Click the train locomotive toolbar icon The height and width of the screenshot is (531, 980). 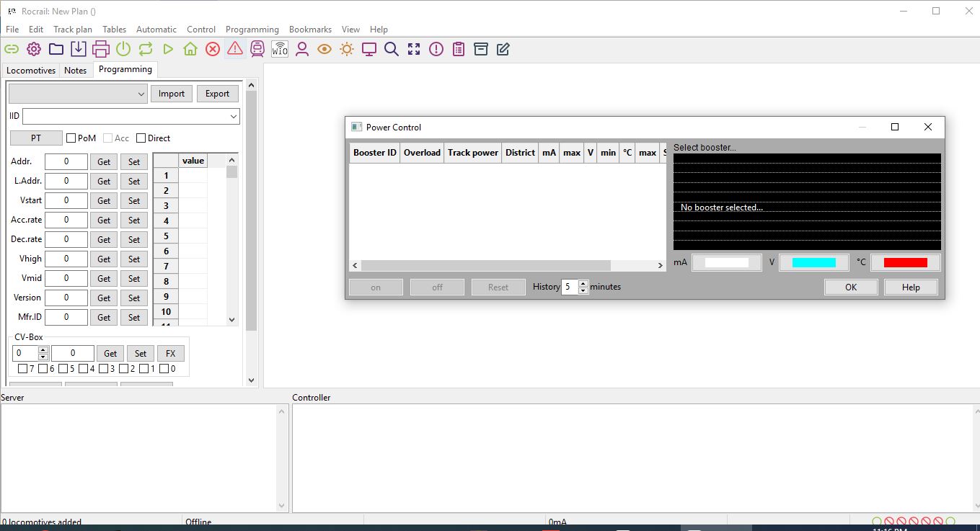coord(257,49)
